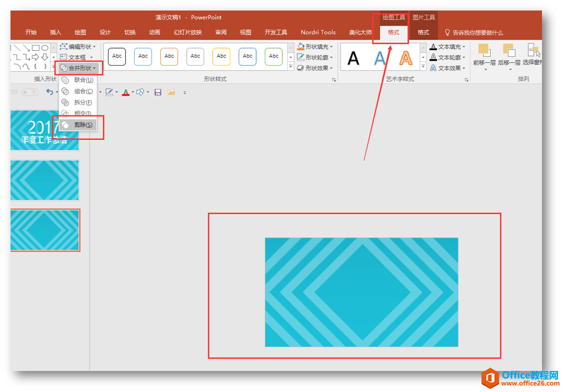Open the 形状效果 dropdown
The height and width of the screenshot is (392, 563).
(x=315, y=68)
